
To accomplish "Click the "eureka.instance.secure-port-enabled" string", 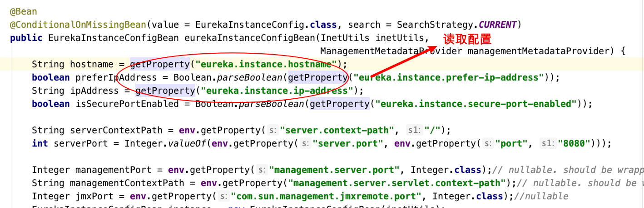I will click(476, 104).
